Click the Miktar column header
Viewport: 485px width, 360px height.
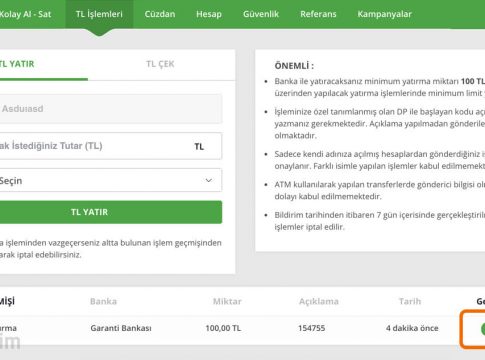point(227,301)
